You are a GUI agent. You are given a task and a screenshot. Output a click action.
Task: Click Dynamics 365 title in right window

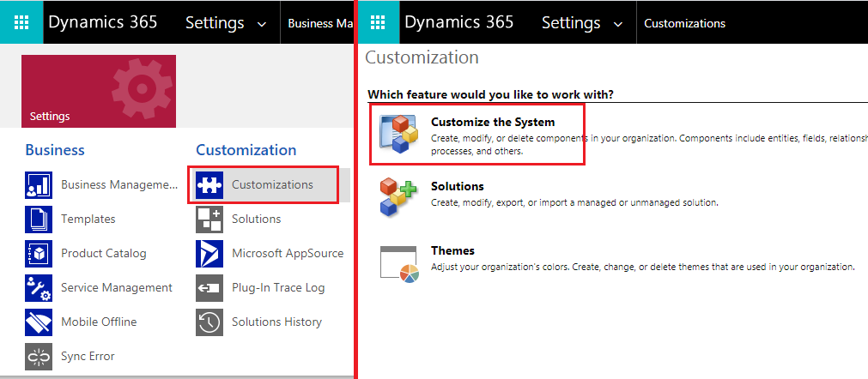tap(459, 22)
